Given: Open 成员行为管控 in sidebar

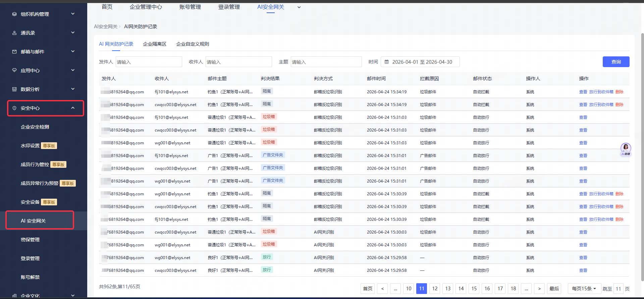Looking at the screenshot, I should (35, 164).
